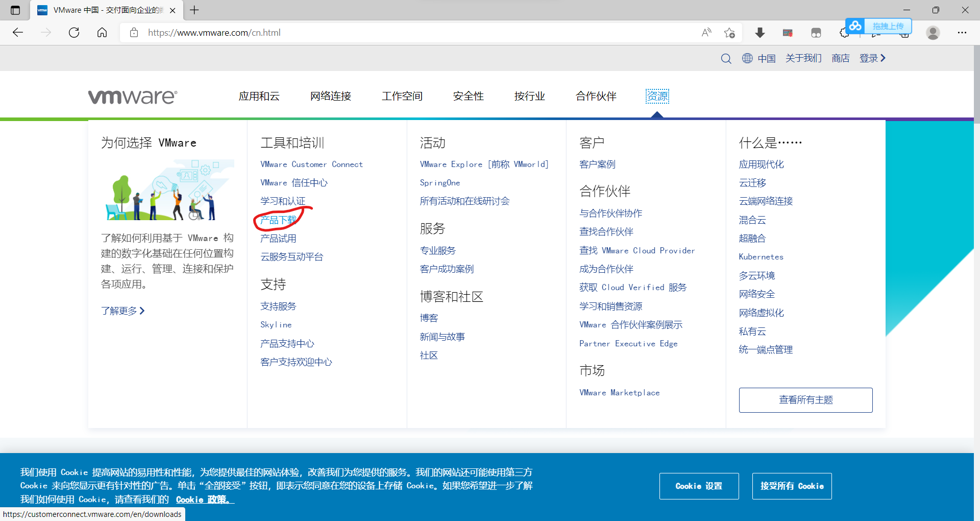This screenshot has height=521, width=980.
Task: Add this page to favorites star icon
Action: point(729,33)
